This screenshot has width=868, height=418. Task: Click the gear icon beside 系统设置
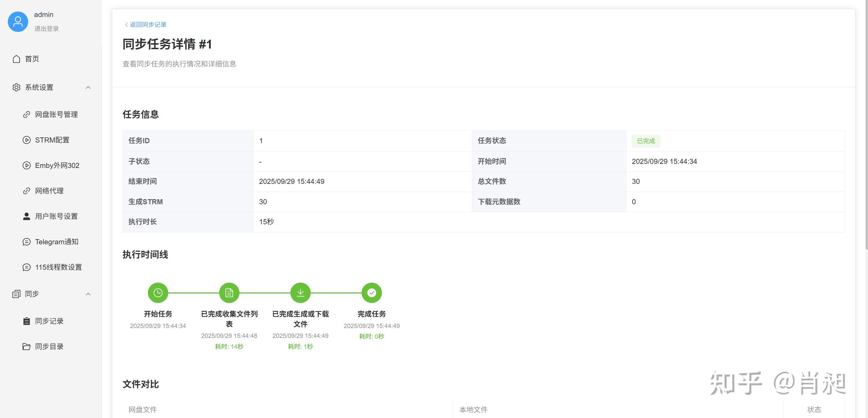16,88
